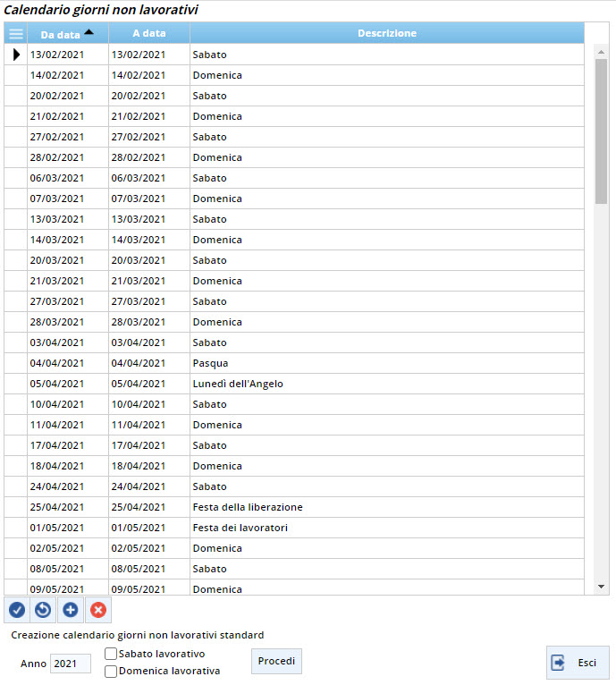Click the scrollbar down arrow
Viewport: 616px width, 685px height.
coord(601,586)
